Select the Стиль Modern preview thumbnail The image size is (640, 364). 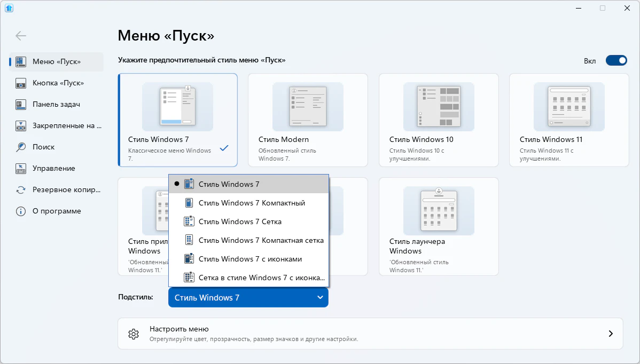coord(308,106)
